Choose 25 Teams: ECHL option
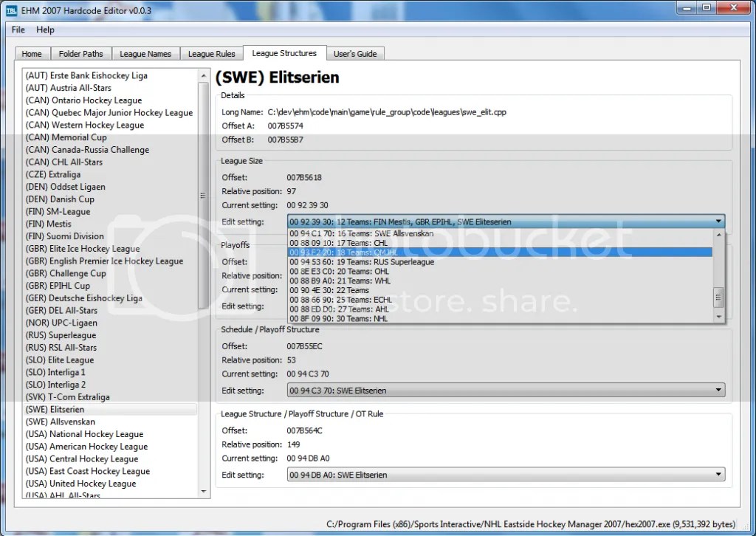The image size is (756, 536). pos(500,300)
